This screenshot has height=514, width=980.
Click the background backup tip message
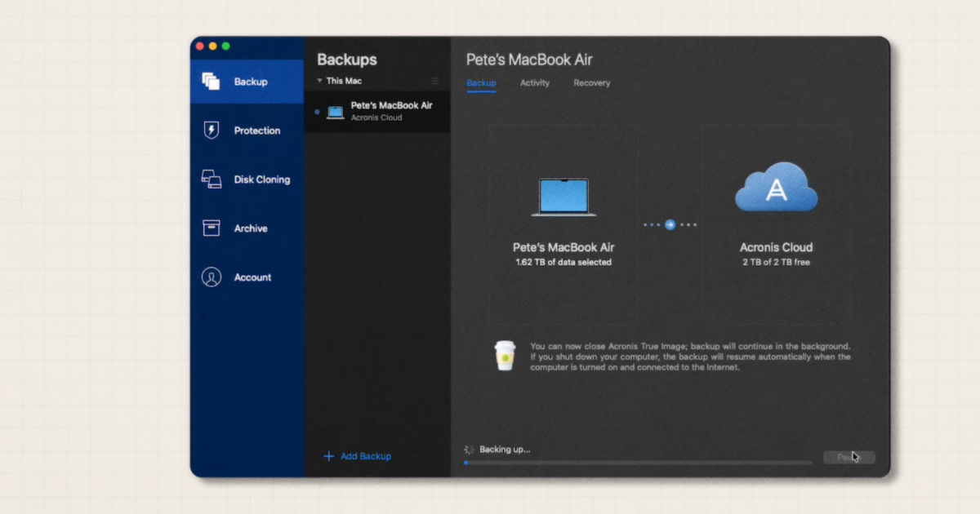coord(690,357)
